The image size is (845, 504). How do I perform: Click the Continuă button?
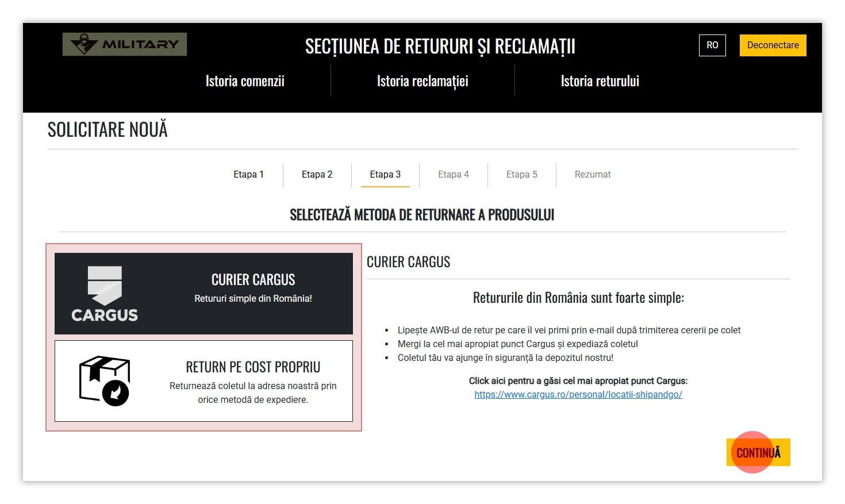(x=758, y=452)
